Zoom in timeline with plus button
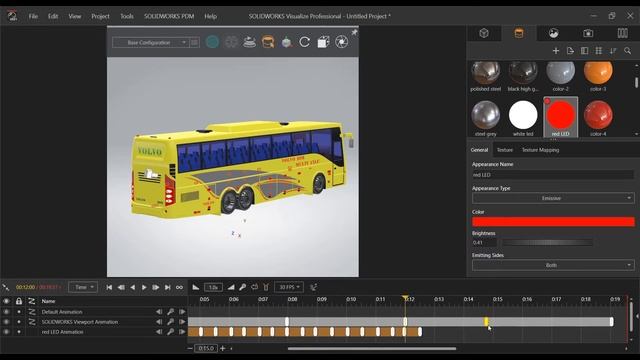640x360 pixels. coord(222,349)
